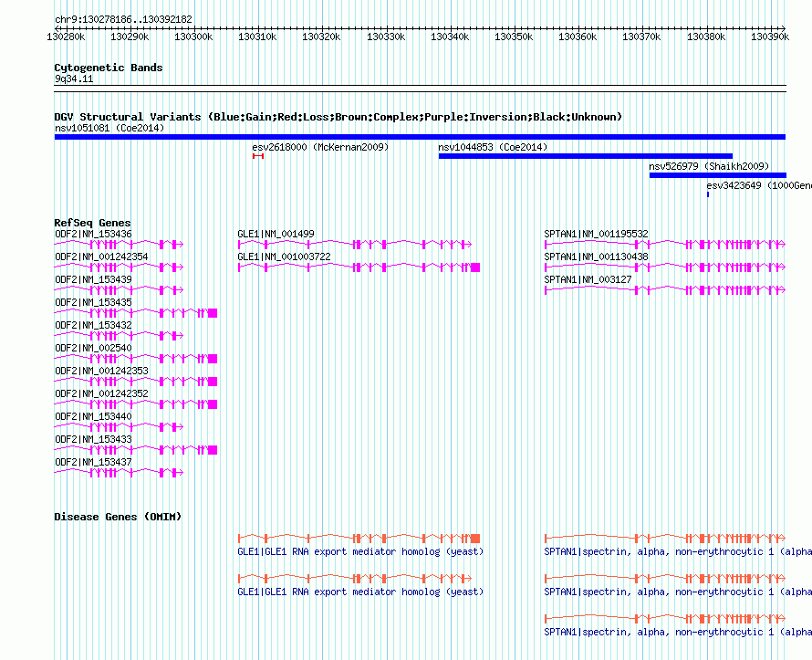The width and height of the screenshot is (812, 660).
Task: Open the DGV Structural Variants track heading
Action: (338, 117)
